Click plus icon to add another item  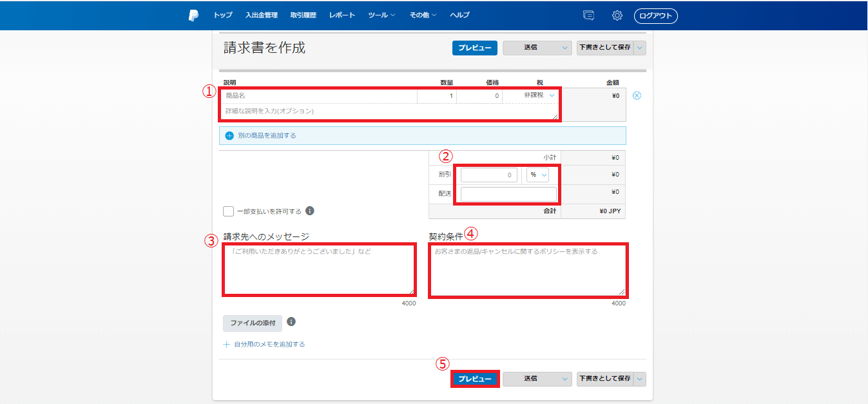pos(229,136)
